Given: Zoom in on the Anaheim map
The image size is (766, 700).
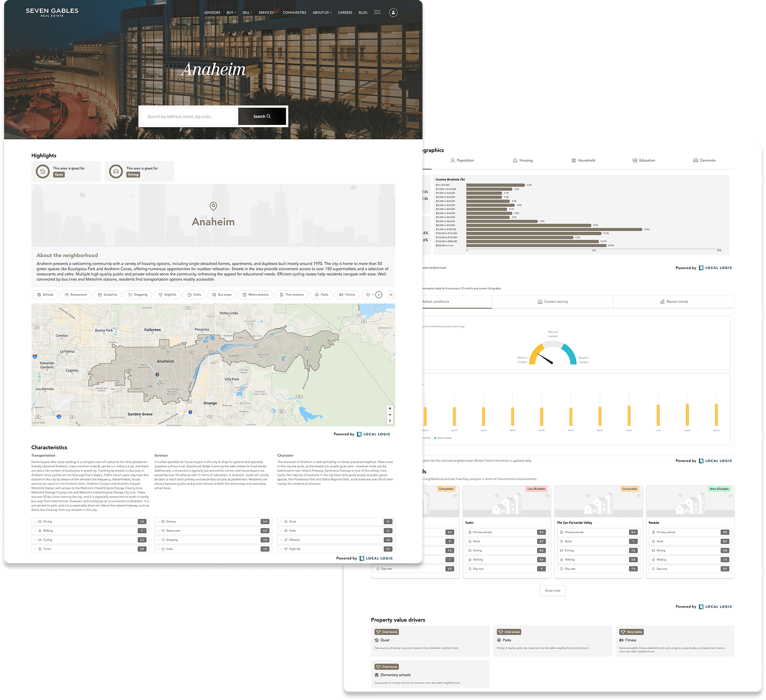Looking at the screenshot, I should coord(390,409).
